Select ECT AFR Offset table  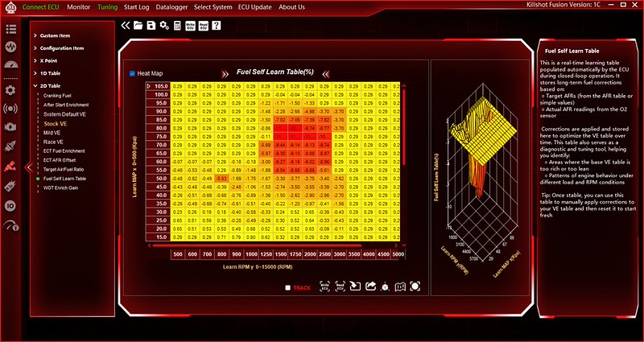pyautogui.click(x=60, y=160)
